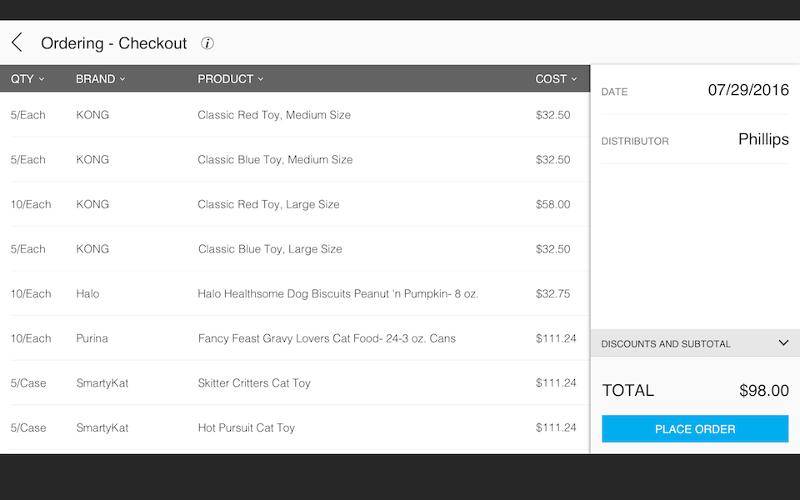The height and width of the screenshot is (500, 800).
Task: Click the Place Order button
Action: (695, 429)
